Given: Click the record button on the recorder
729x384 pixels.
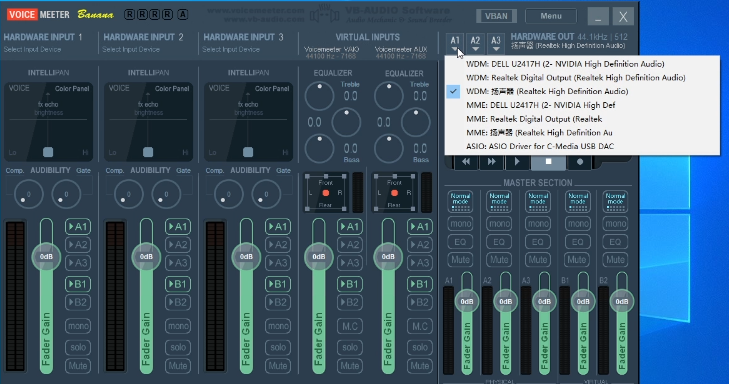Looking at the screenshot, I should click(x=580, y=162).
